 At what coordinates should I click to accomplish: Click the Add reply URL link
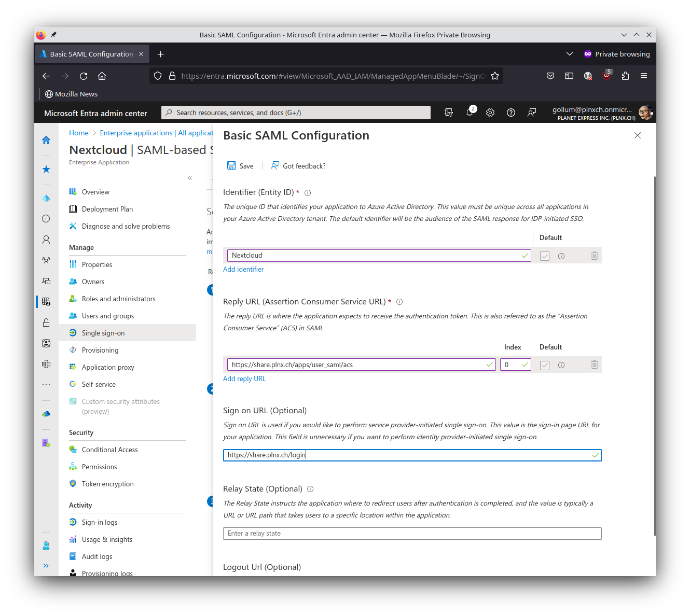pos(244,379)
